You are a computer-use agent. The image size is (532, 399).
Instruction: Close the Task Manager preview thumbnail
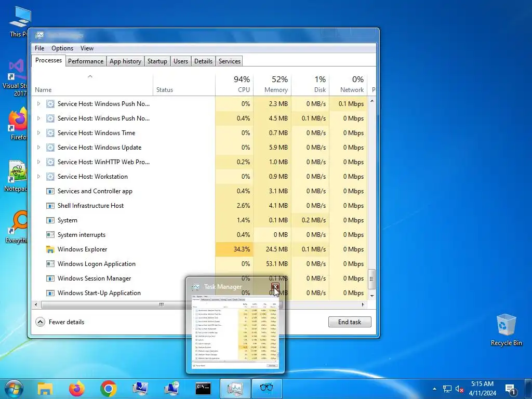[x=275, y=287]
